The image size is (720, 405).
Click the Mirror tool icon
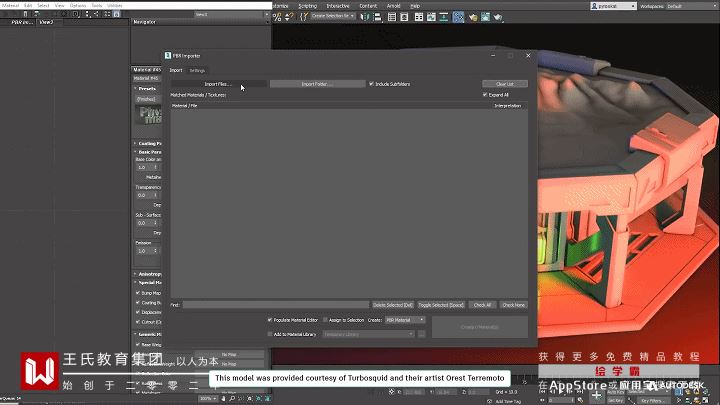point(366,17)
